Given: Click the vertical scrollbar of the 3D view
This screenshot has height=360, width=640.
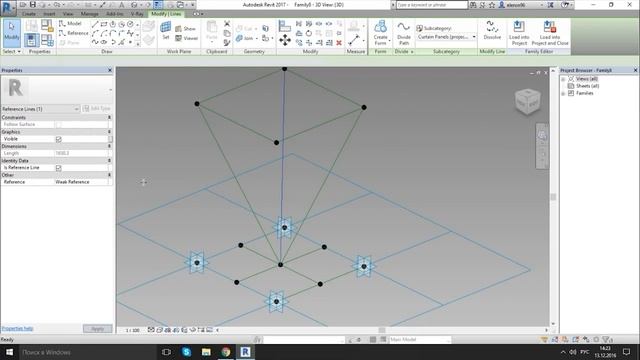Looking at the screenshot, I should 553,197.
